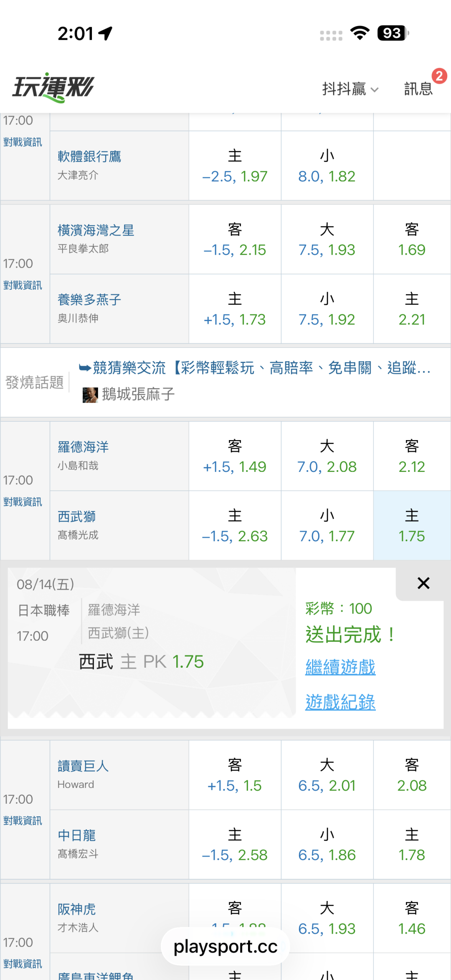Close the bet confirmation slip
The image size is (451, 980).
pos(423,583)
